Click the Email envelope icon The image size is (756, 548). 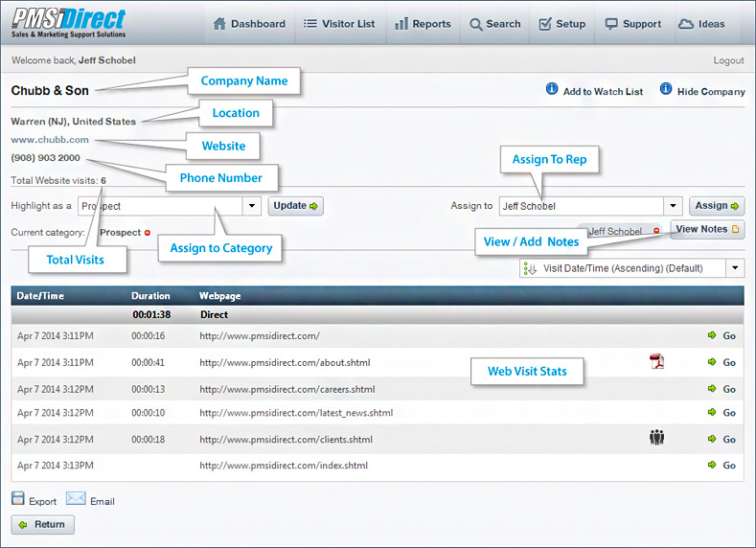click(x=76, y=498)
